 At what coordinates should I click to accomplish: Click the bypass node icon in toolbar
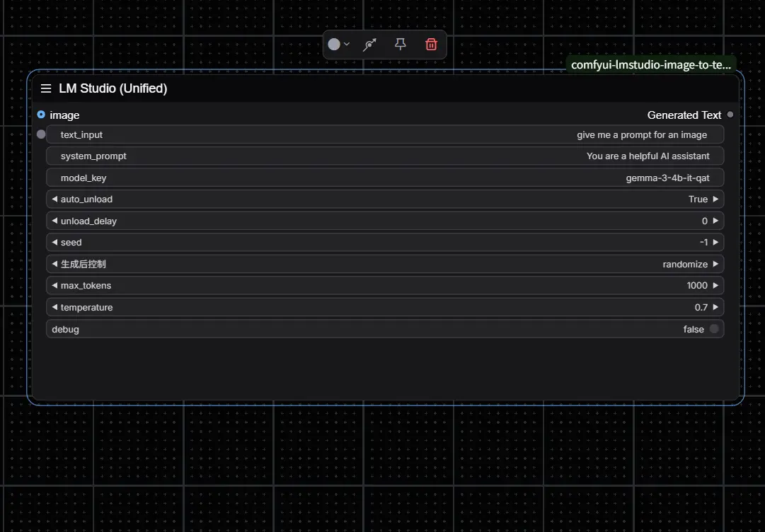click(370, 45)
